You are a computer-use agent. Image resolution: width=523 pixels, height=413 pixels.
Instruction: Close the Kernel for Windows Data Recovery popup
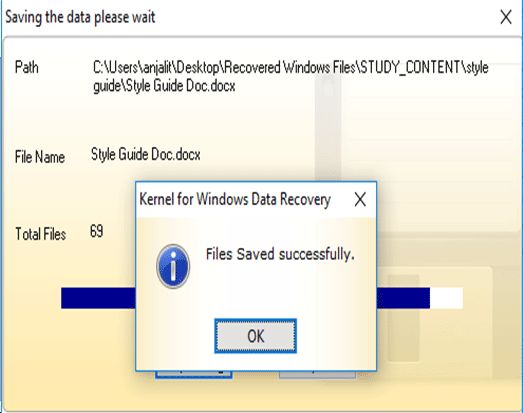coord(360,199)
